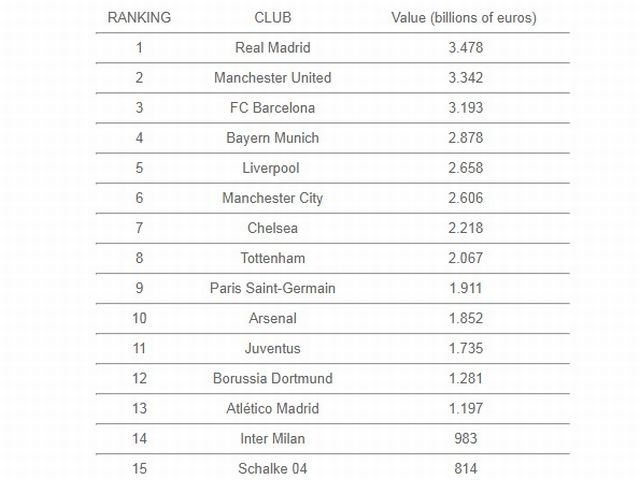The width and height of the screenshot is (640, 480).
Task: Select the Schalke 04 club name
Action: (273, 469)
